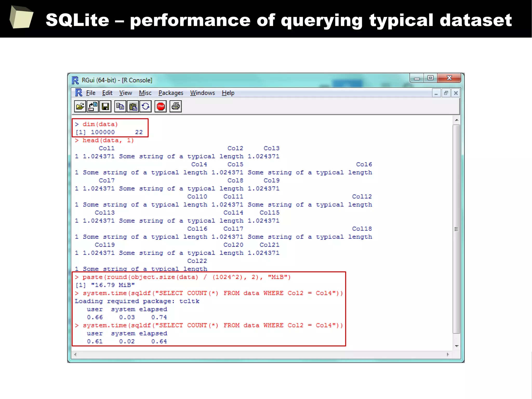Click the '[1] 100000 22' output line

(x=109, y=132)
